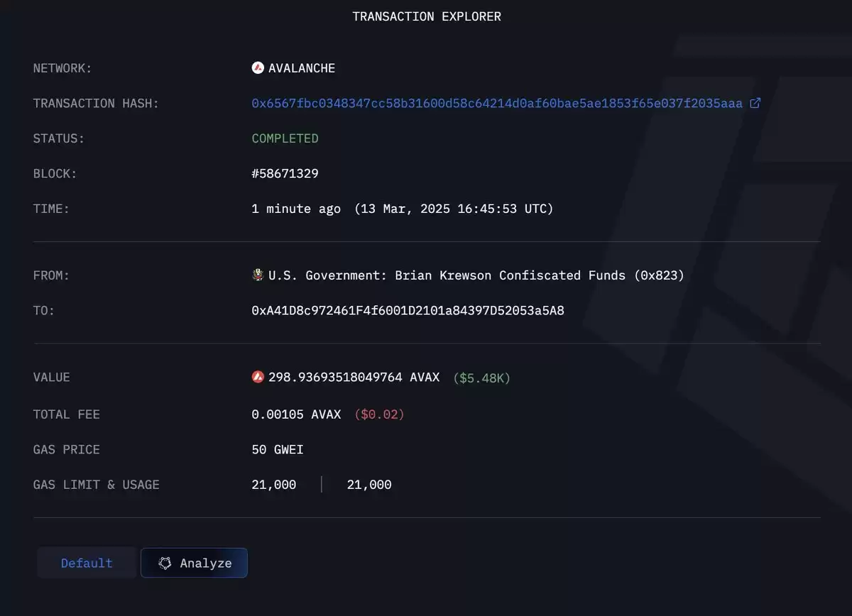Open the transaction hash link 0x6567fbc…

tap(497, 104)
